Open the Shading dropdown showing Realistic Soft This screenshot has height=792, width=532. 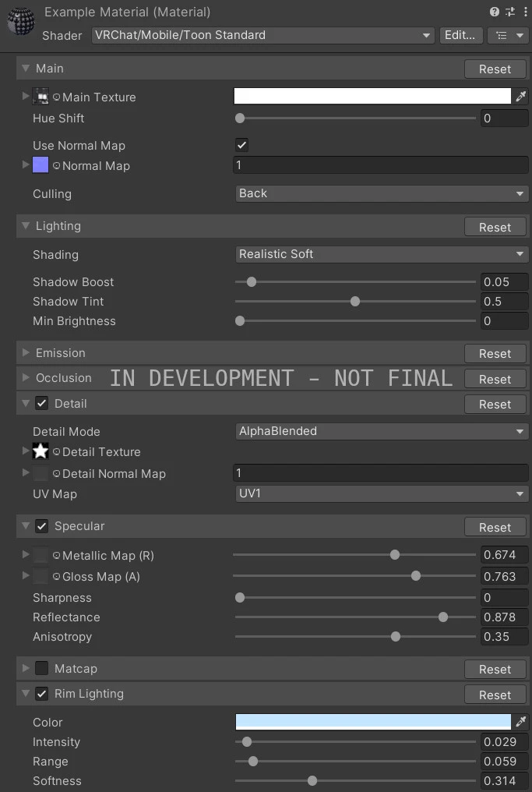[x=382, y=254]
